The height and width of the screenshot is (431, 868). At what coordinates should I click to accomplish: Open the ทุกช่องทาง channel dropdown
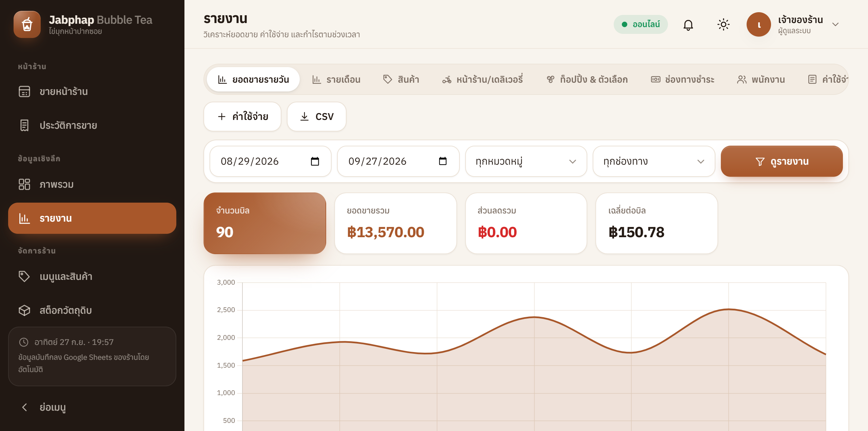pos(654,161)
